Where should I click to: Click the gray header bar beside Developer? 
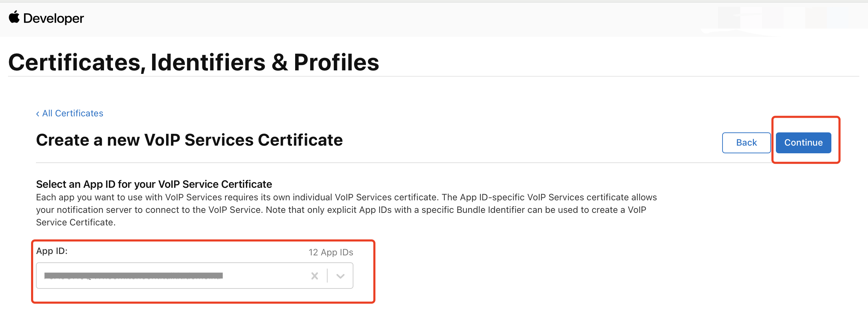point(384,19)
